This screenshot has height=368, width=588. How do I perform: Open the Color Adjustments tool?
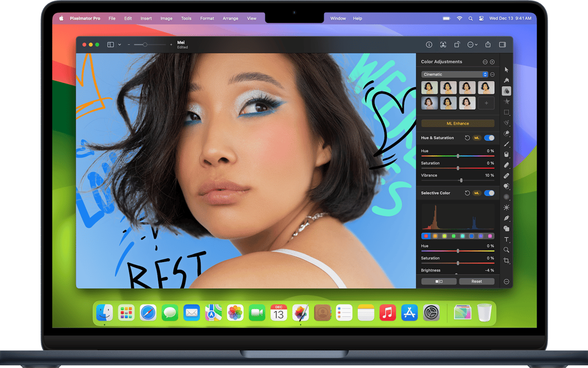tap(506, 91)
